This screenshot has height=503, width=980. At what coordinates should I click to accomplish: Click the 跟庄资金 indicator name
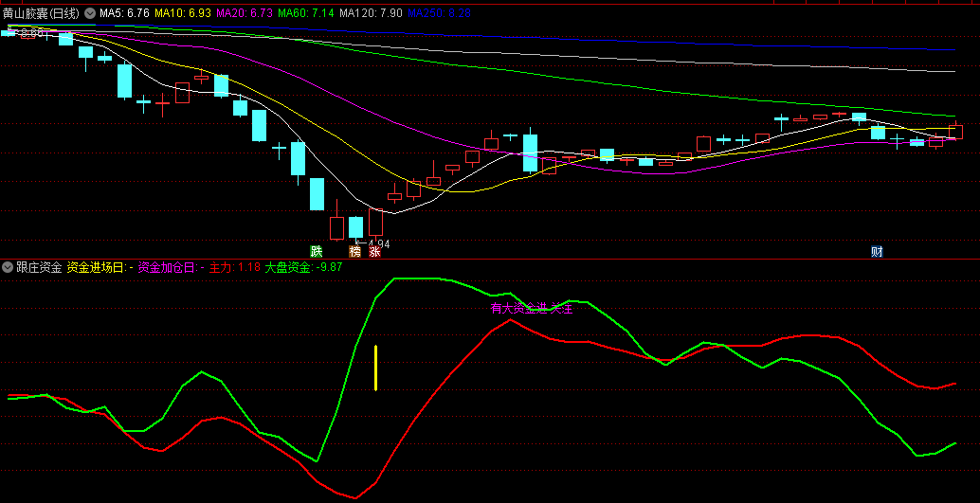coord(39,267)
